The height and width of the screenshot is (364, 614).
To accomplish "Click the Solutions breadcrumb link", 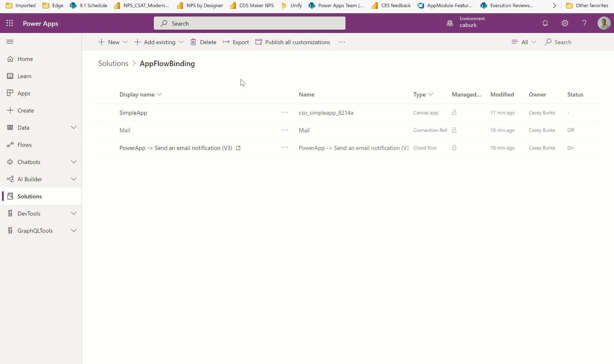I will point(113,63).
